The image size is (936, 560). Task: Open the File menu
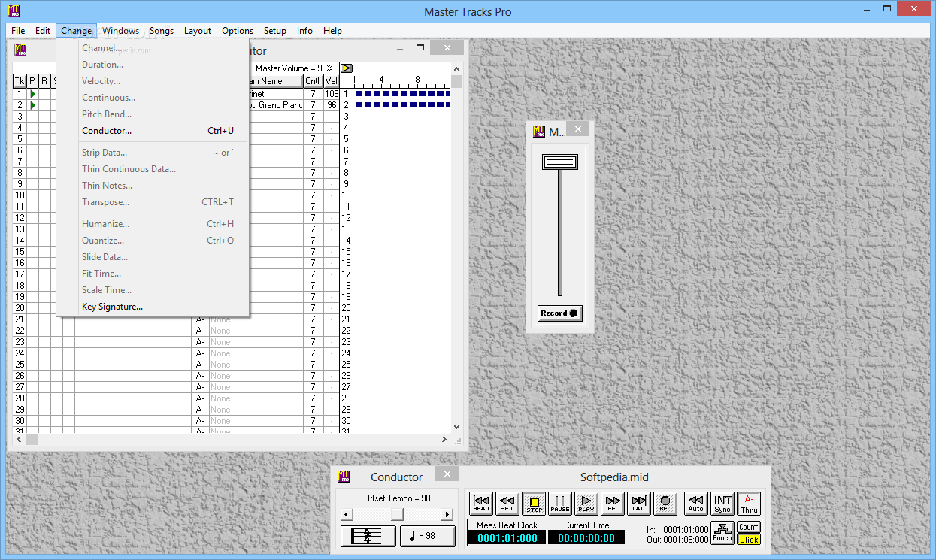tap(18, 31)
